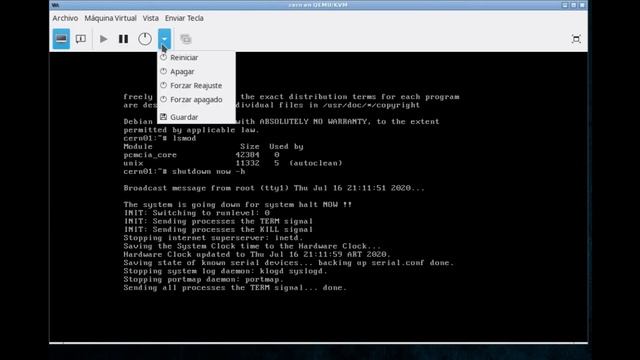The width and height of the screenshot is (640, 360).
Task: Open the snapshots manager icon
Action: [186, 39]
